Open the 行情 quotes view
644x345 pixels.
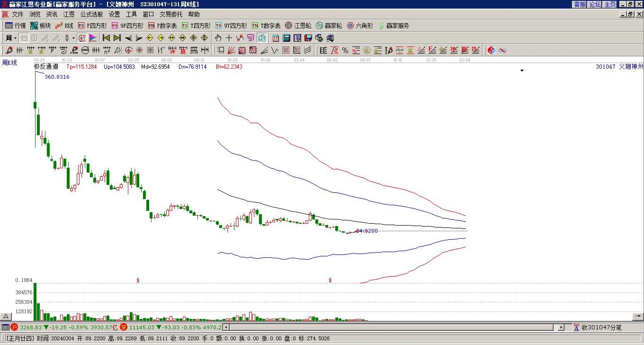(15, 26)
